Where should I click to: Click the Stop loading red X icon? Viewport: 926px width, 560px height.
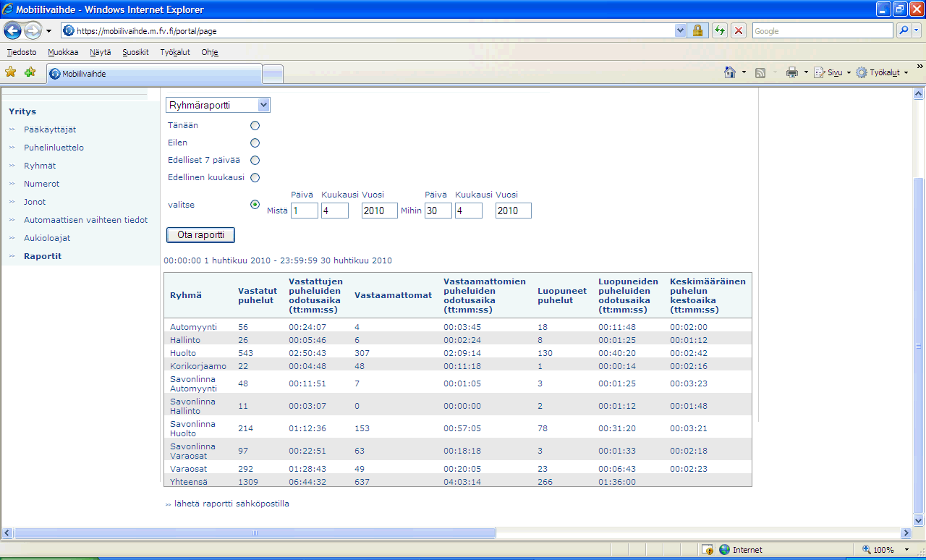click(x=738, y=30)
